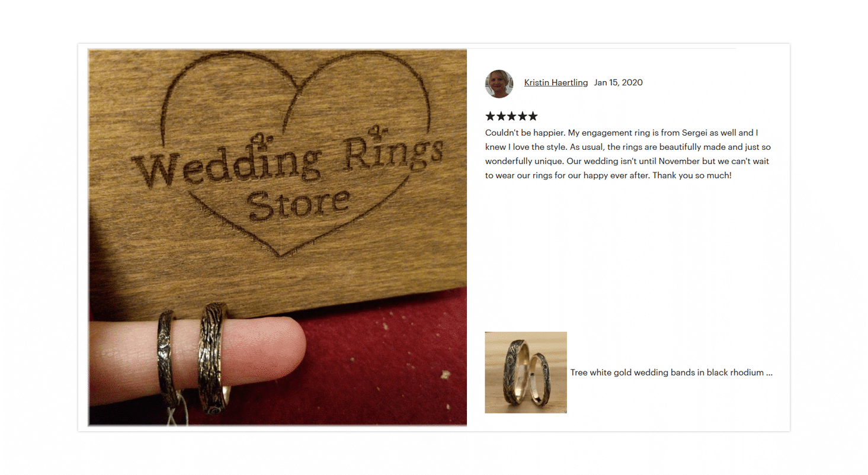
Task: Click the review text paragraph
Action: point(628,154)
